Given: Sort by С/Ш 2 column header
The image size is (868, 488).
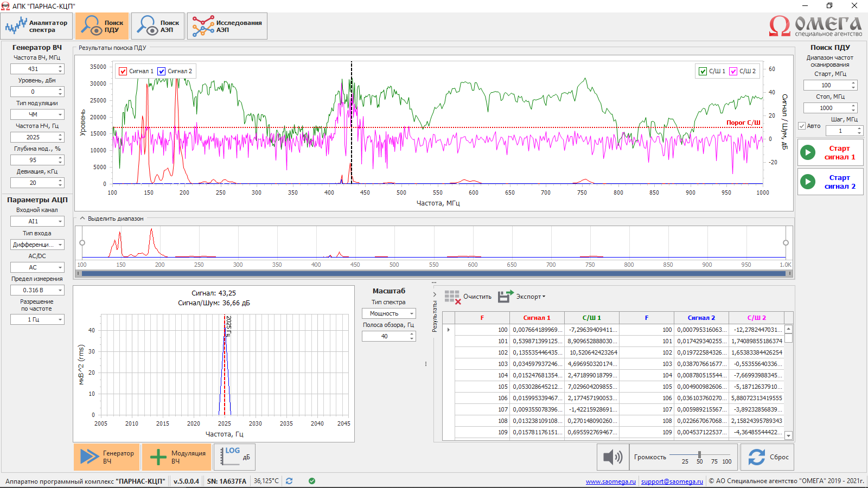Looking at the screenshot, I should [x=756, y=318].
